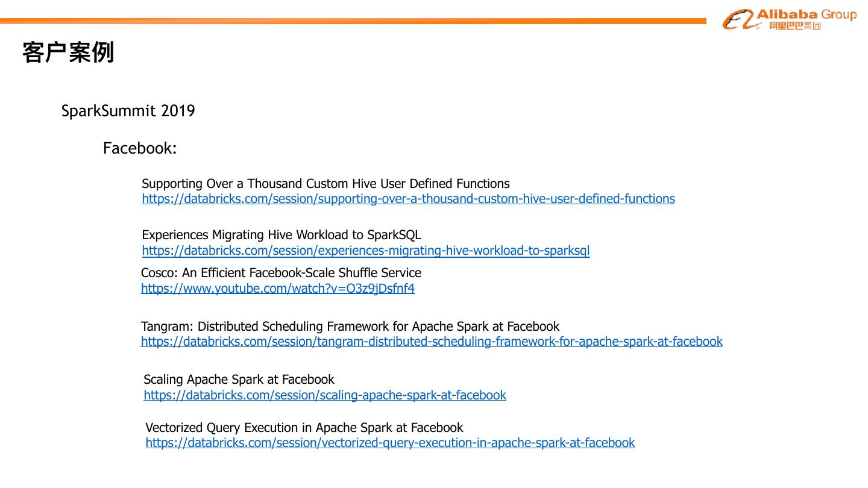Open the scaling-apache-spark-at-facebook link
Screen dimensions: 868x488
[325, 395]
